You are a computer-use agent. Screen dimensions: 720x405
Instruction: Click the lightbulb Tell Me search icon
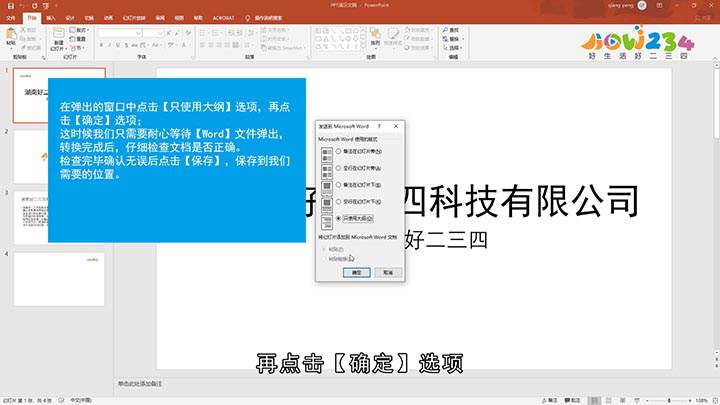click(248, 18)
